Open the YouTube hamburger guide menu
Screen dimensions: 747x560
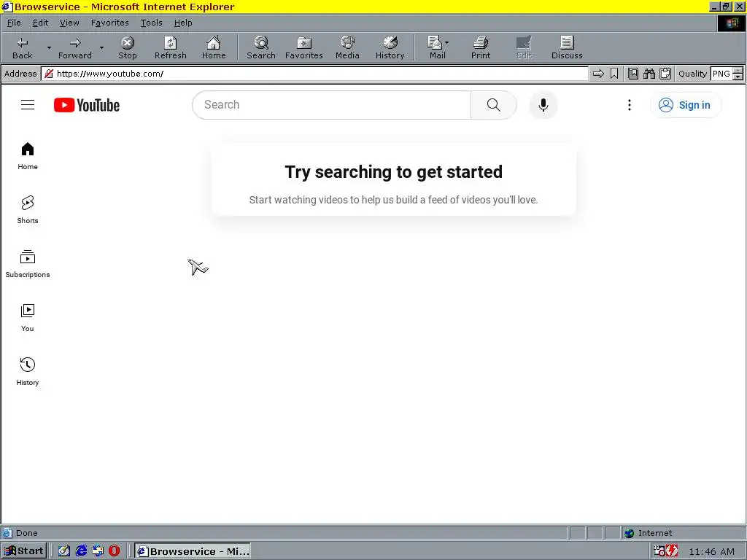(x=28, y=105)
